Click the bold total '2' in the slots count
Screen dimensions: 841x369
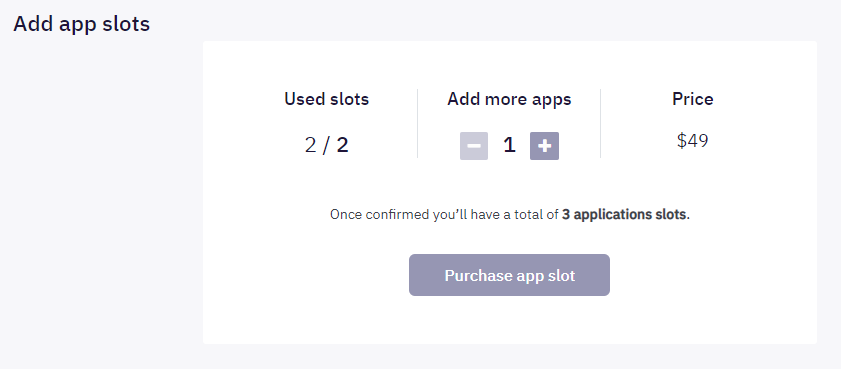pos(342,145)
